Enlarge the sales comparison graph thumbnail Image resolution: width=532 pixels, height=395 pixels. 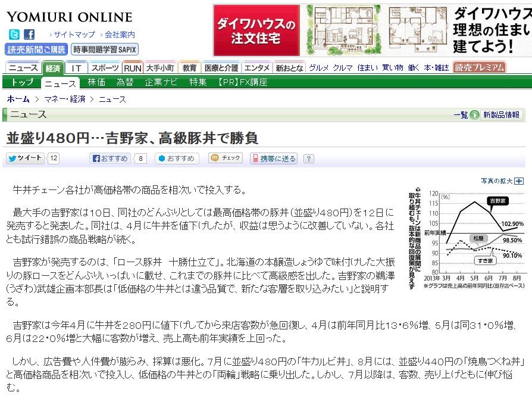[467, 238]
